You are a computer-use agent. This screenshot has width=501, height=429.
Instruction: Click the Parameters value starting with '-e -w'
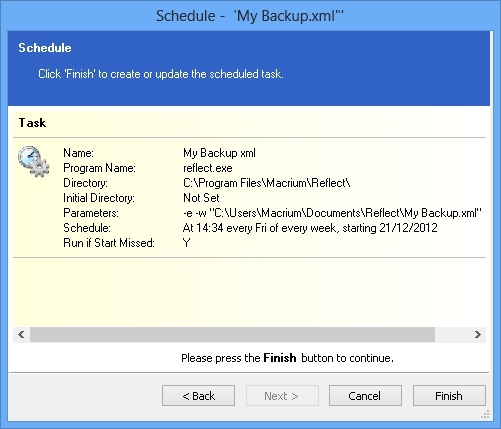(332, 213)
